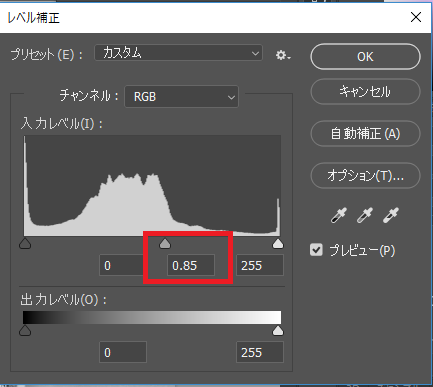
Task: Click the 出力レベル(O) label
Action: click(63, 300)
